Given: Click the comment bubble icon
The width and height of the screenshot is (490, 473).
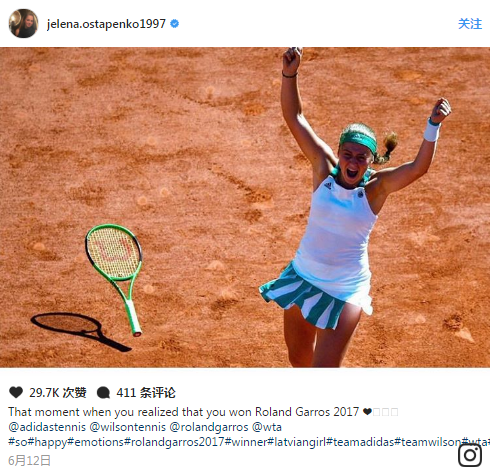Looking at the screenshot, I should point(103,393).
